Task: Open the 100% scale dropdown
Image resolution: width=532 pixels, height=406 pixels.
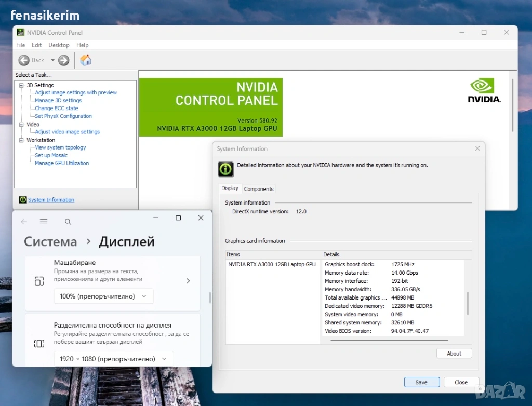Action: 103,296
